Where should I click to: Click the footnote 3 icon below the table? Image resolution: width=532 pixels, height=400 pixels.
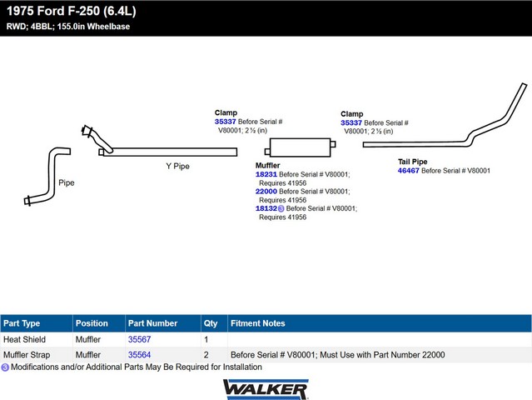tap(5, 367)
